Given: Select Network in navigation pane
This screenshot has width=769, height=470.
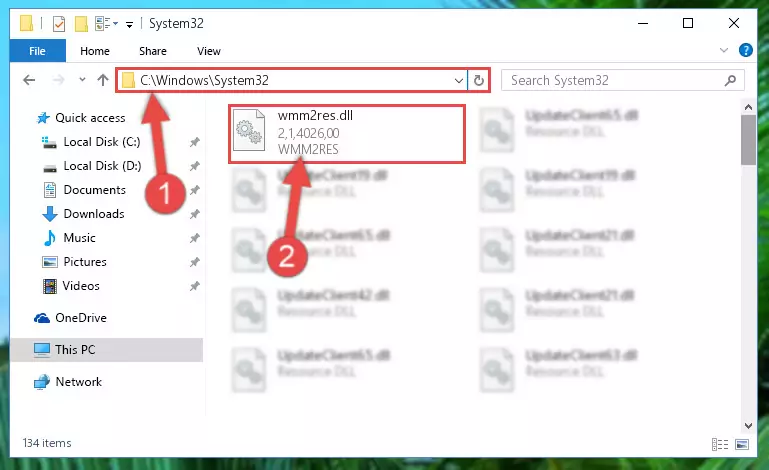Looking at the screenshot, I should point(68,382).
